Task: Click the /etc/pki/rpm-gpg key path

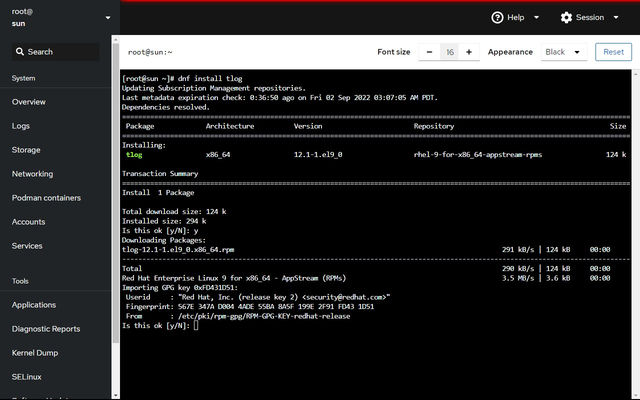Action: pyautogui.click(x=264, y=316)
